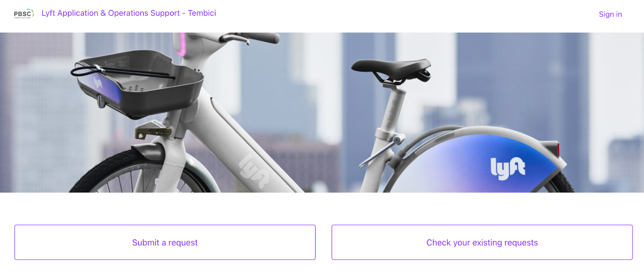Click the PBSC logo icon
Viewport: 644px width, 277px height.
[x=24, y=14]
